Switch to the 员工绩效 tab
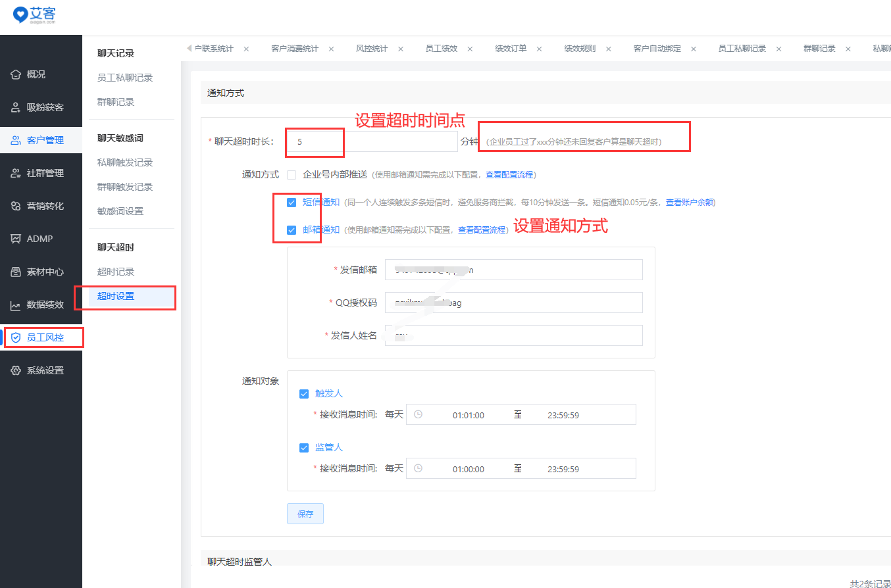The width and height of the screenshot is (891, 588). (x=441, y=49)
